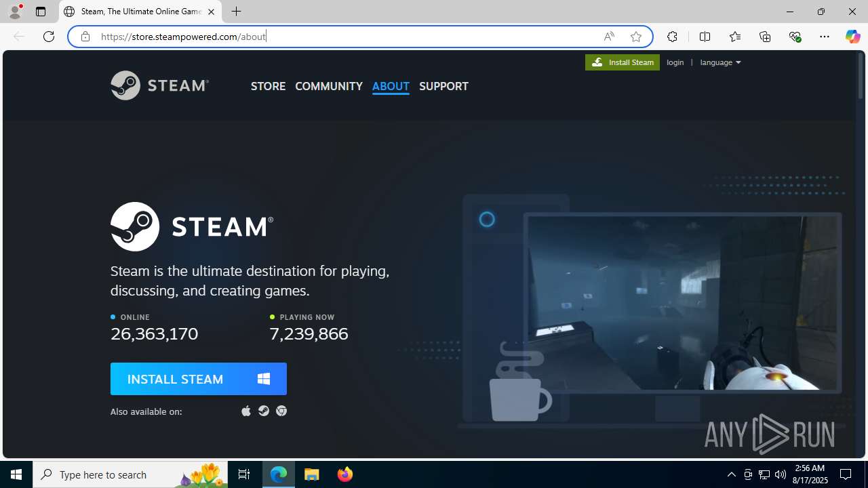868x488 pixels.
Task: Toggle Split screen view
Action: pyautogui.click(x=705, y=37)
